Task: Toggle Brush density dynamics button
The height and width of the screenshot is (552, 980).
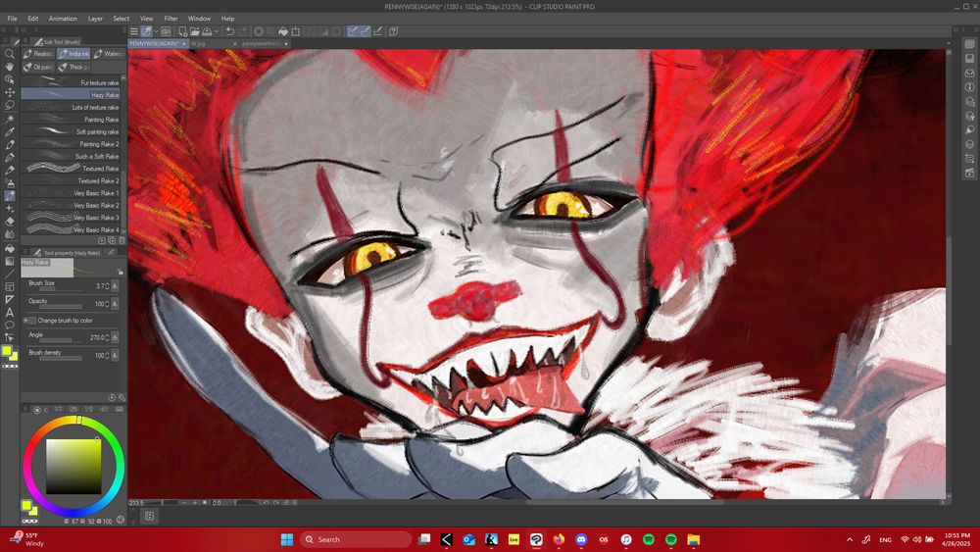Action: (115, 355)
